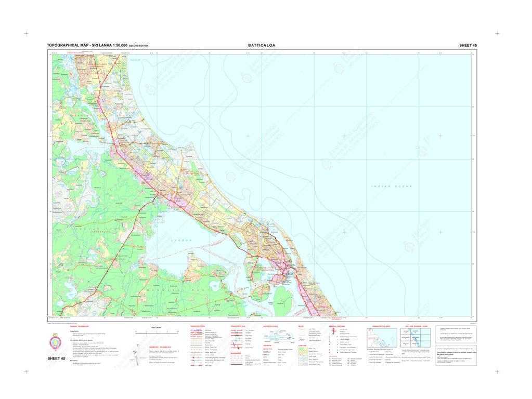Click the LOCATION DIAGRAM heading
This screenshot has height=399, width=532.
[417, 326]
